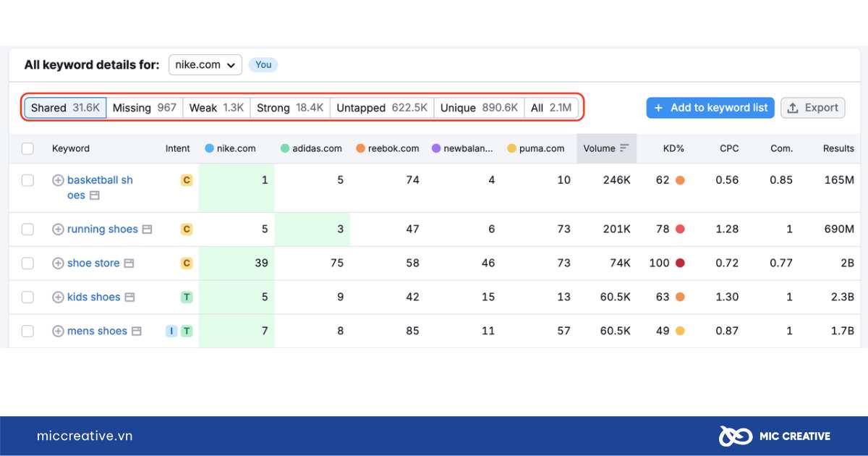Click the 2.3B results cell for kids shoes
This screenshot has height=456, width=868.
pyautogui.click(x=842, y=297)
